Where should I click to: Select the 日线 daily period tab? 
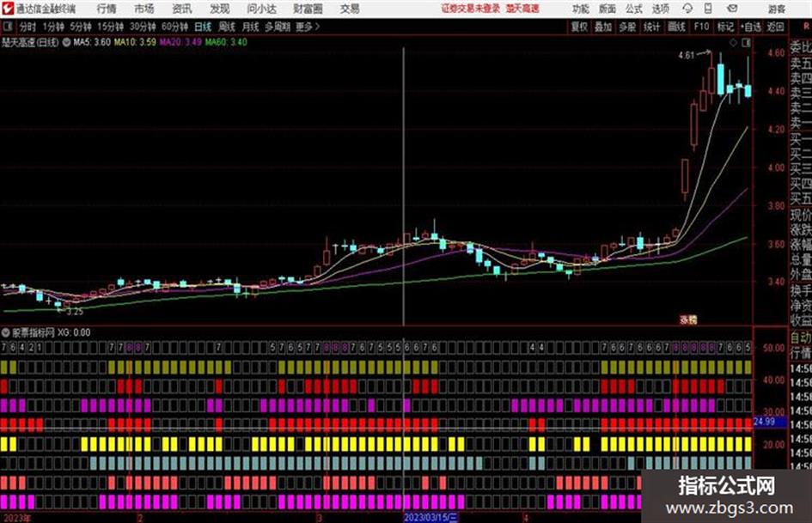click(203, 27)
